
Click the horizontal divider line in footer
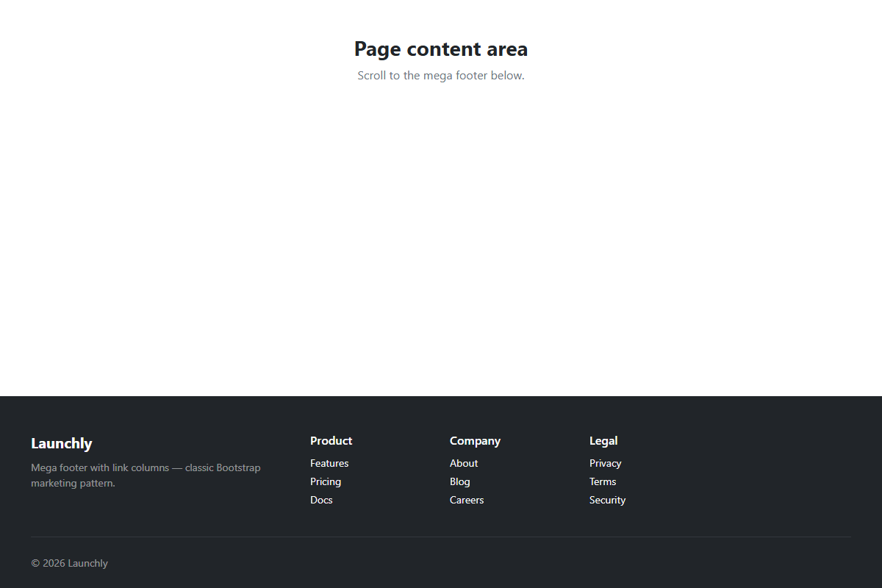tap(441, 537)
